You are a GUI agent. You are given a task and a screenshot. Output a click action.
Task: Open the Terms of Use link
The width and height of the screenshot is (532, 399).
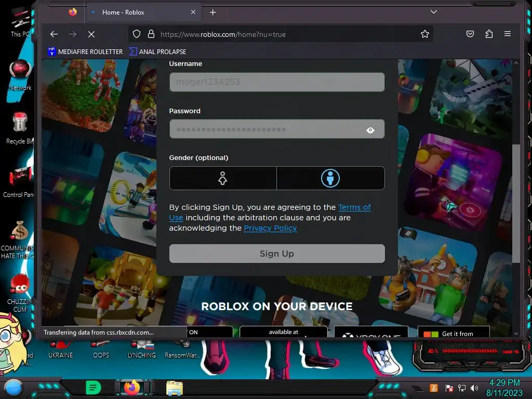click(x=354, y=207)
